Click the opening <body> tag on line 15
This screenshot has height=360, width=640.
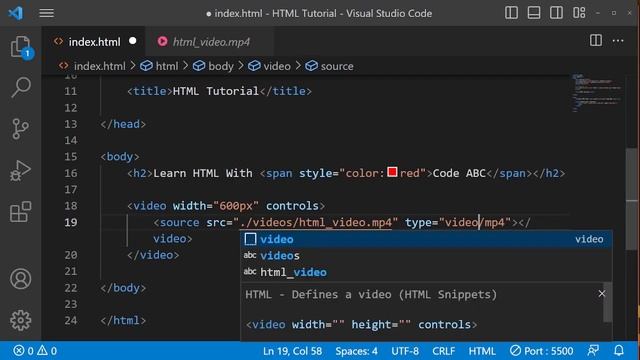click(x=120, y=157)
